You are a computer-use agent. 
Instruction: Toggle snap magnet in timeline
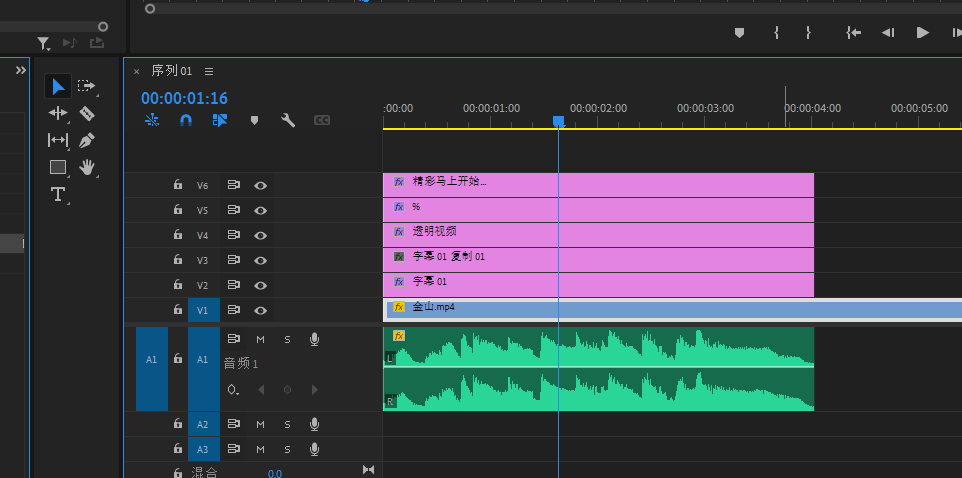tap(186, 120)
